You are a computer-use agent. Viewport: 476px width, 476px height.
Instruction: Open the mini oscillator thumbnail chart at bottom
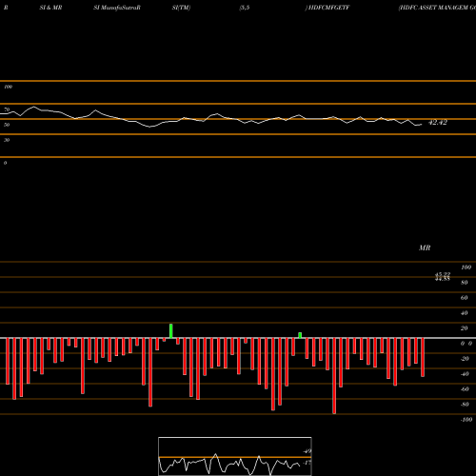coord(235,456)
